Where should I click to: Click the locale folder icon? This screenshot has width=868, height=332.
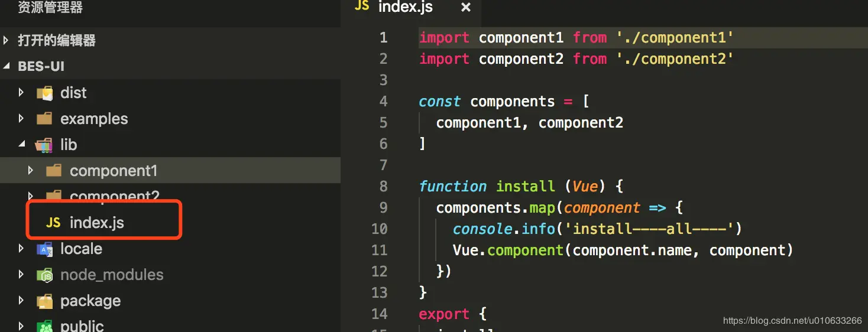click(x=44, y=249)
